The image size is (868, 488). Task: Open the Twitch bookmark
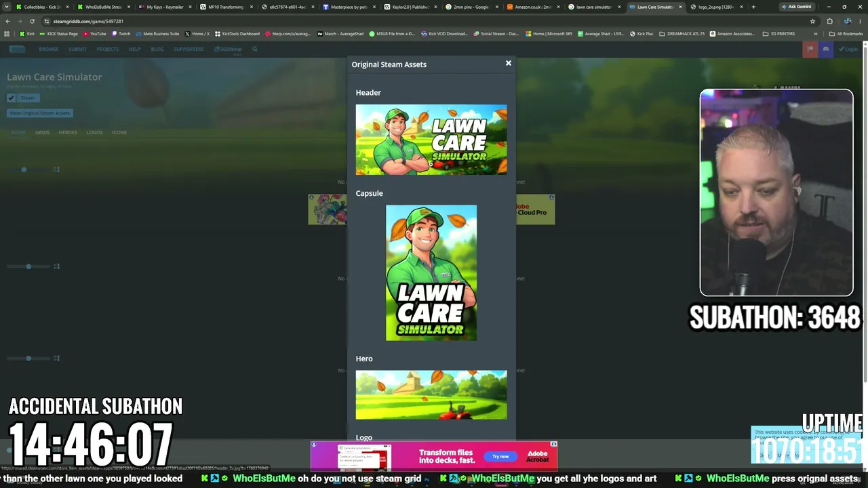[x=121, y=34]
